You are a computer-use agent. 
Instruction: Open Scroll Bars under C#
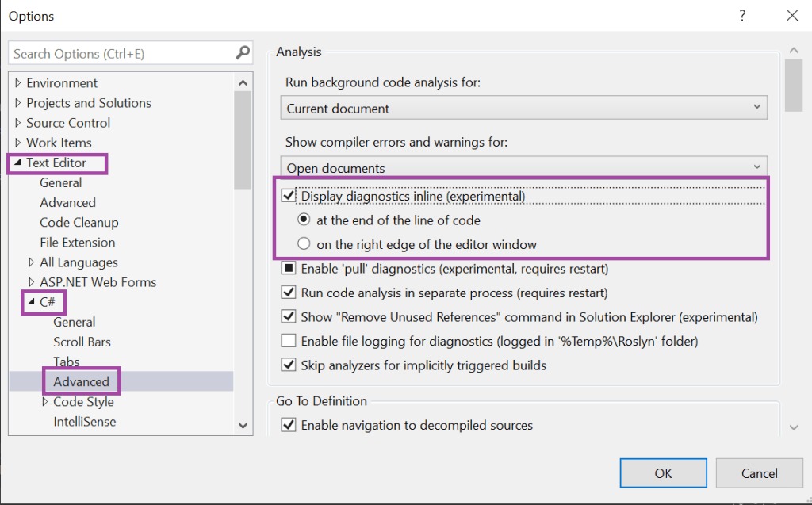(82, 342)
